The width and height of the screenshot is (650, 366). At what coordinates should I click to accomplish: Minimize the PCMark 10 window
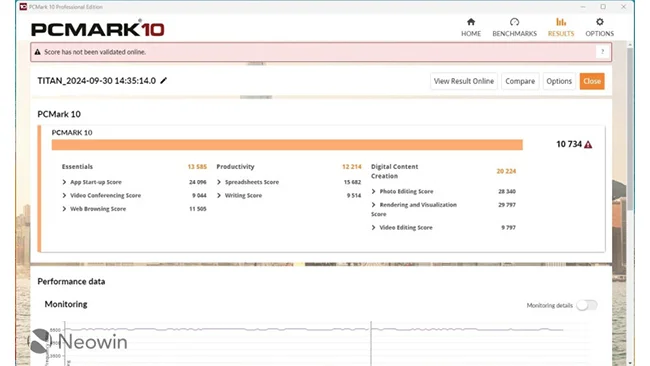click(583, 7)
